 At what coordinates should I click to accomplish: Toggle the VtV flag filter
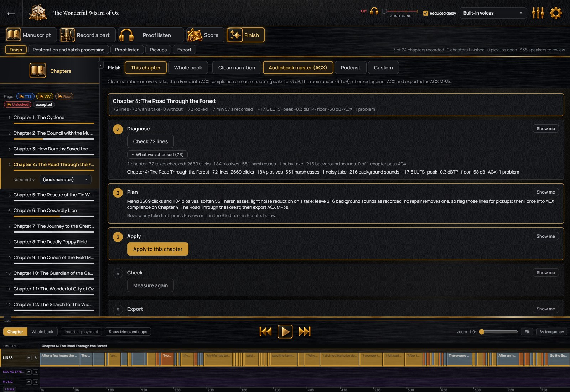pyautogui.click(x=45, y=96)
